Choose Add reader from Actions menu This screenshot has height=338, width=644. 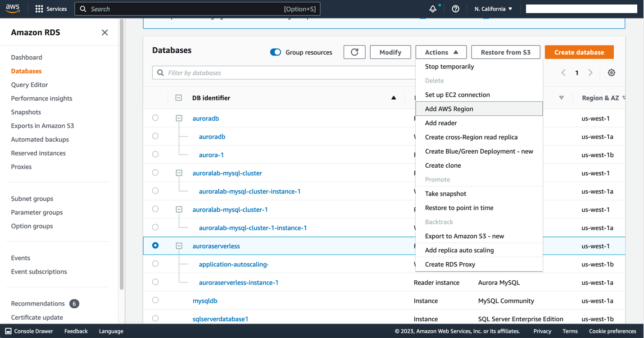479,123
